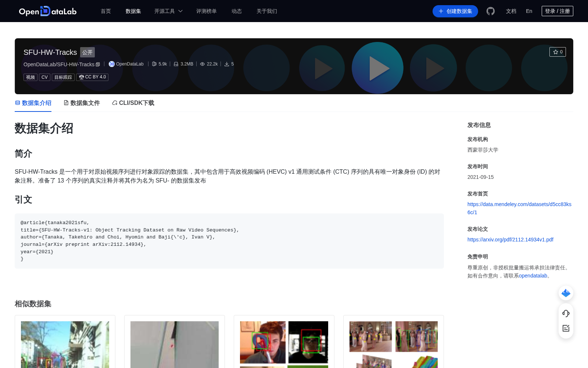Viewport: 588px width, 368px height.
Task: Click the BibTeX citation code block
Action: coord(229,241)
